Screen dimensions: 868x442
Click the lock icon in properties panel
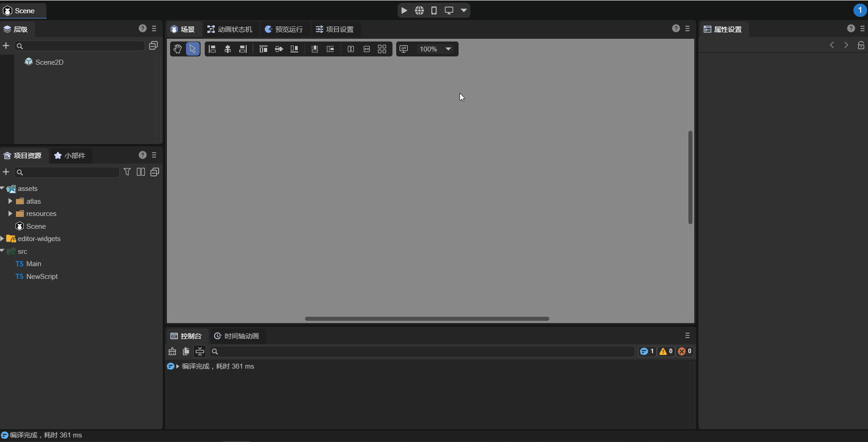click(861, 45)
